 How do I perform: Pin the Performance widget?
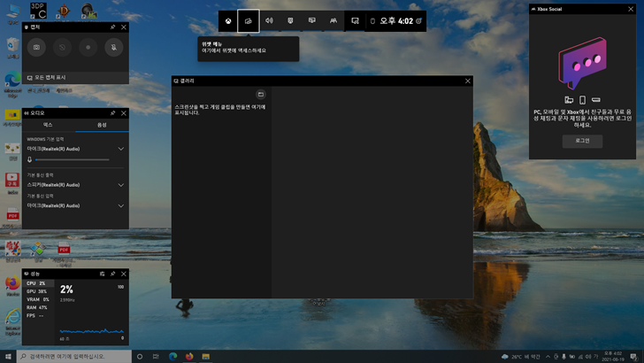112,274
